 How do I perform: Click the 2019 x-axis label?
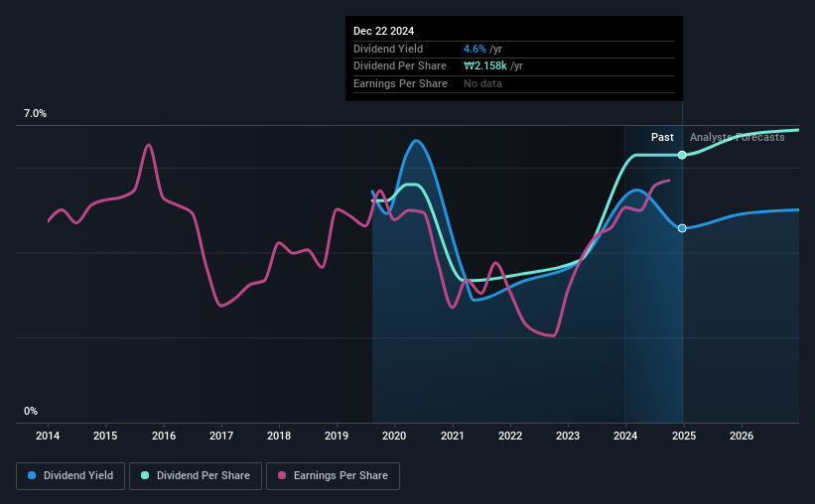click(337, 436)
